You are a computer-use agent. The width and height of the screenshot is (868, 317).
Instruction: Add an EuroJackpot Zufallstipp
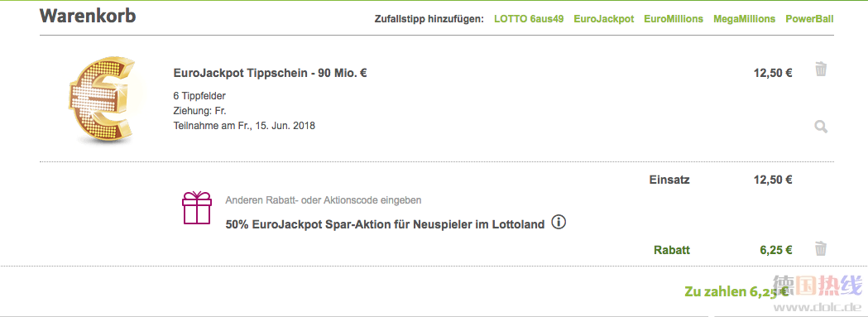[x=604, y=19]
